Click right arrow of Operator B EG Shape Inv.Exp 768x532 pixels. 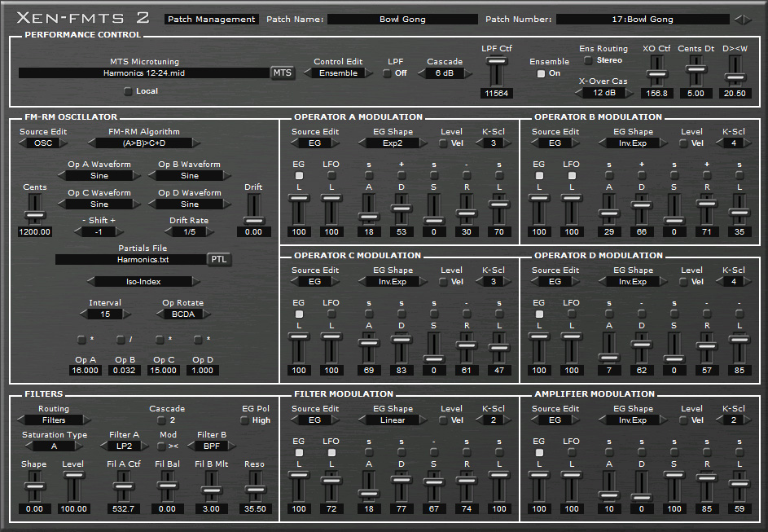(663, 143)
